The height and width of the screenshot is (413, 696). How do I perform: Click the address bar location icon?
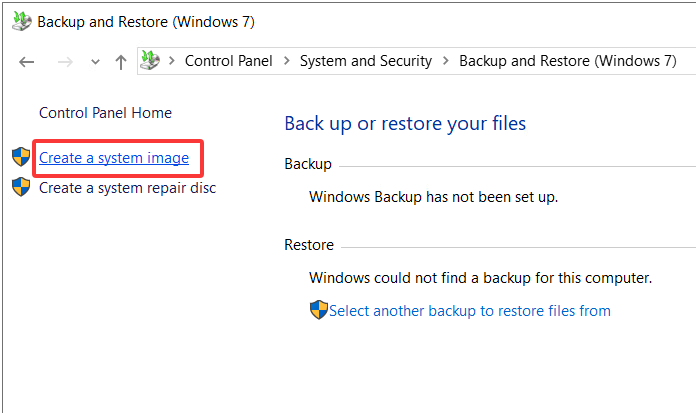pyautogui.click(x=150, y=61)
